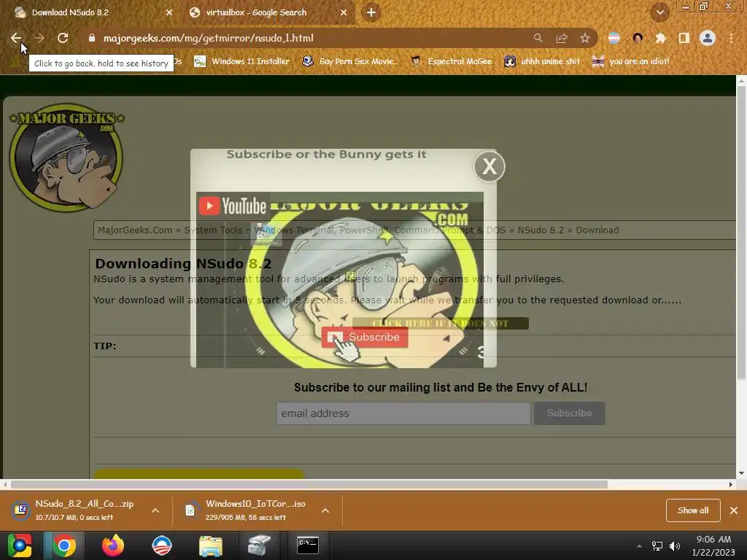Open Windows10_IoT iso download item
Screen dimensions: 747x560
point(248,510)
